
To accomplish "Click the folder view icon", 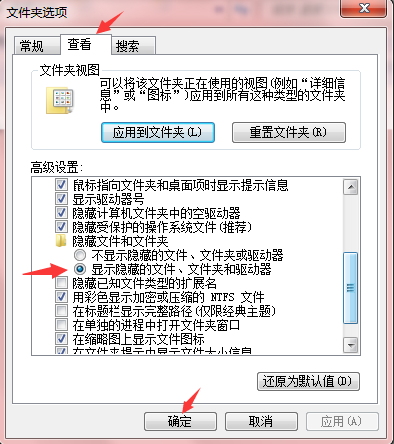I will 60,100.
